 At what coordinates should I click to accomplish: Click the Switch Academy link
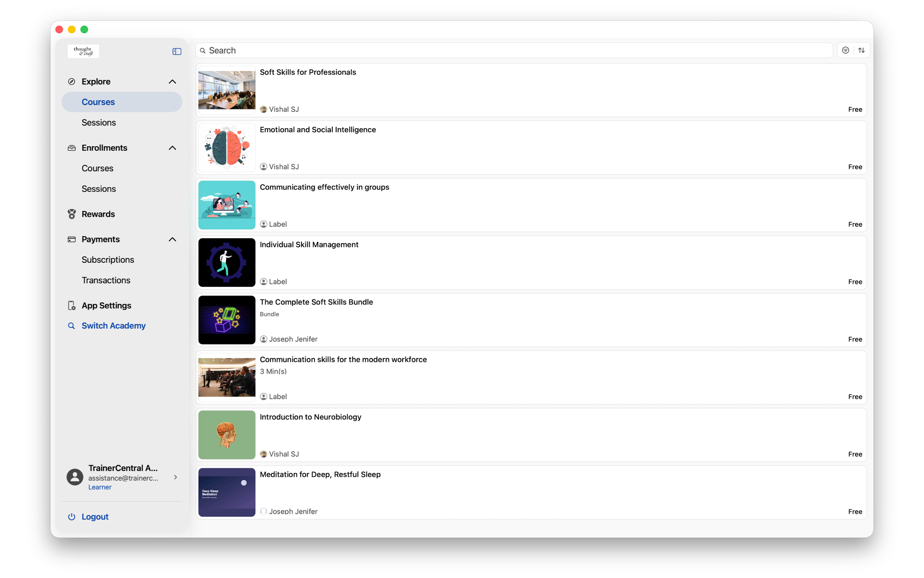[113, 326]
